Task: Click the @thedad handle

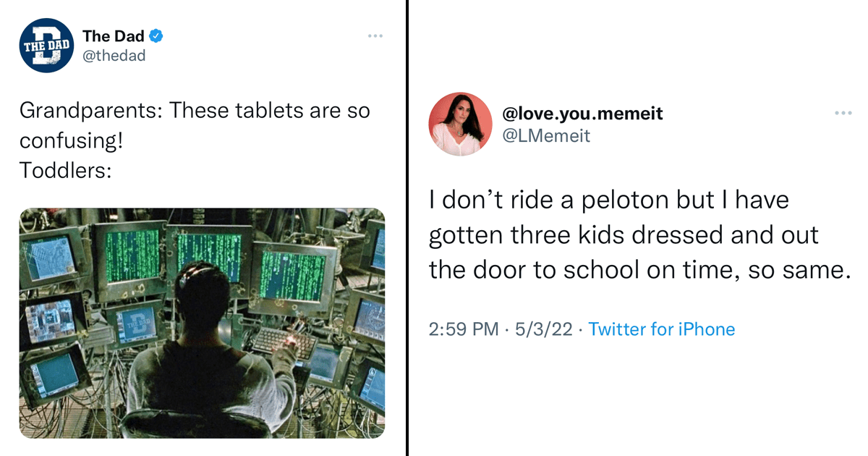Action: coord(114,55)
